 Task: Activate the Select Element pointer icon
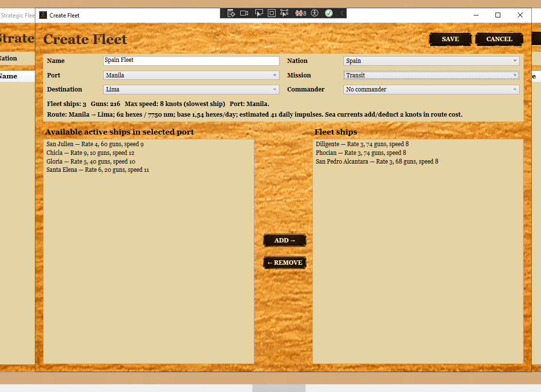(259, 13)
